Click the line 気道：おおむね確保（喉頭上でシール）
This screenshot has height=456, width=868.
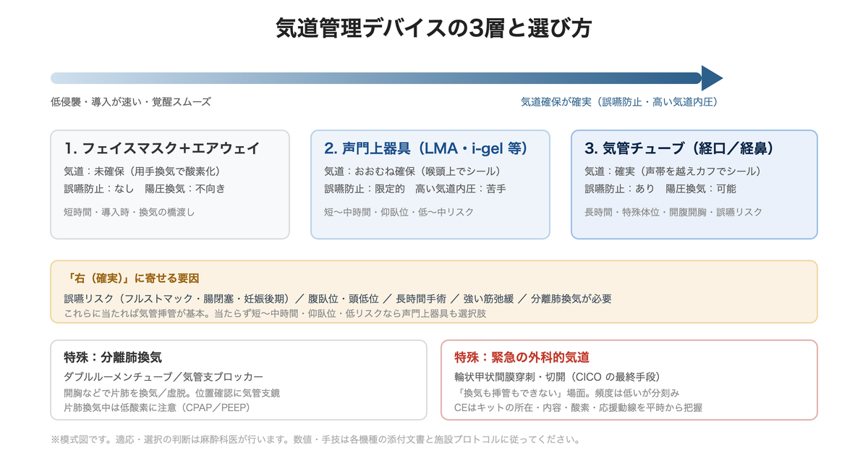point(412,172)
